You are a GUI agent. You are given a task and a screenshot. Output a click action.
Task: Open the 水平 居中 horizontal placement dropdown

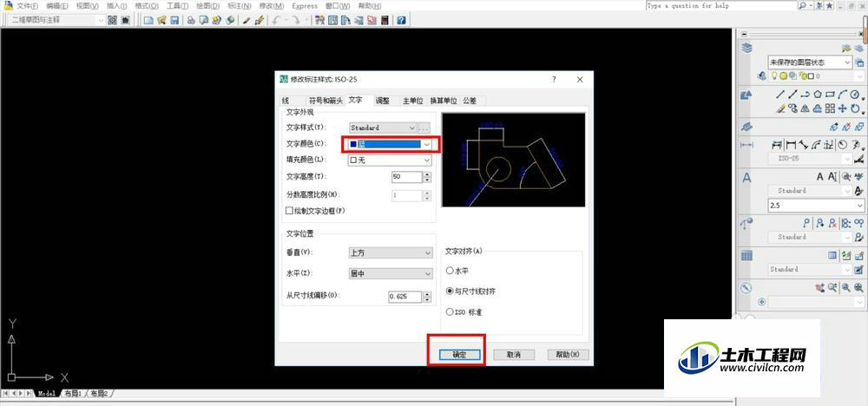point(391,274)
